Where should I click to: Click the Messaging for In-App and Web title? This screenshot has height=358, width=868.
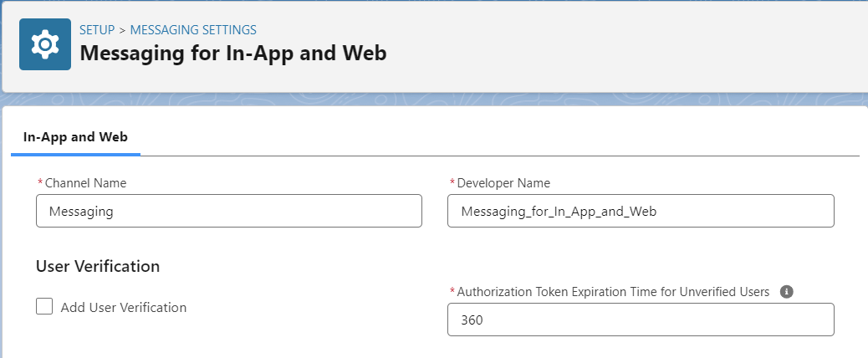point(233,54)
